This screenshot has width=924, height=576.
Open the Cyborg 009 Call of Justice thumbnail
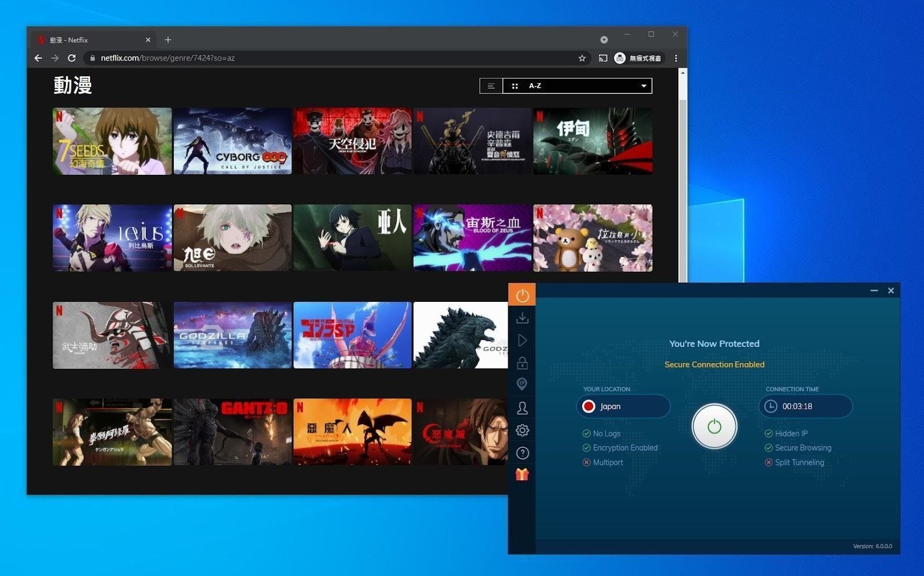[233, 141]
